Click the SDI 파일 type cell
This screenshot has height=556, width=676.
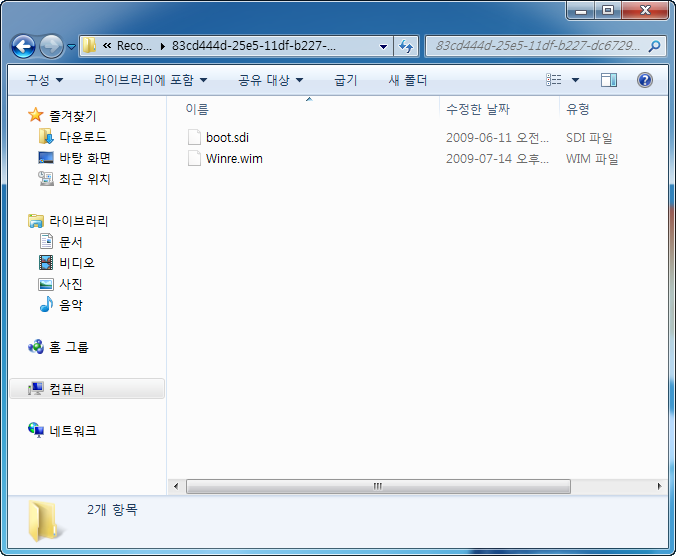589,138
